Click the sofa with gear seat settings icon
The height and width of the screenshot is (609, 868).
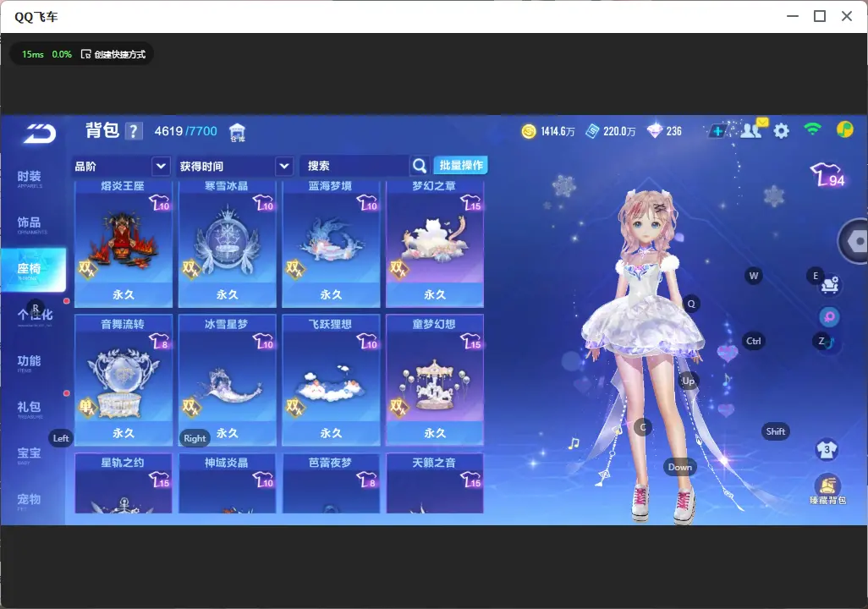point(830,284)
